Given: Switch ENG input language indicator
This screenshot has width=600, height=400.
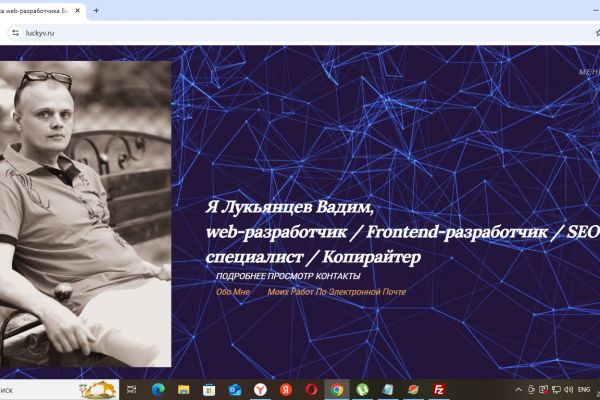Looking at the screenshot, I should point(584,390).
